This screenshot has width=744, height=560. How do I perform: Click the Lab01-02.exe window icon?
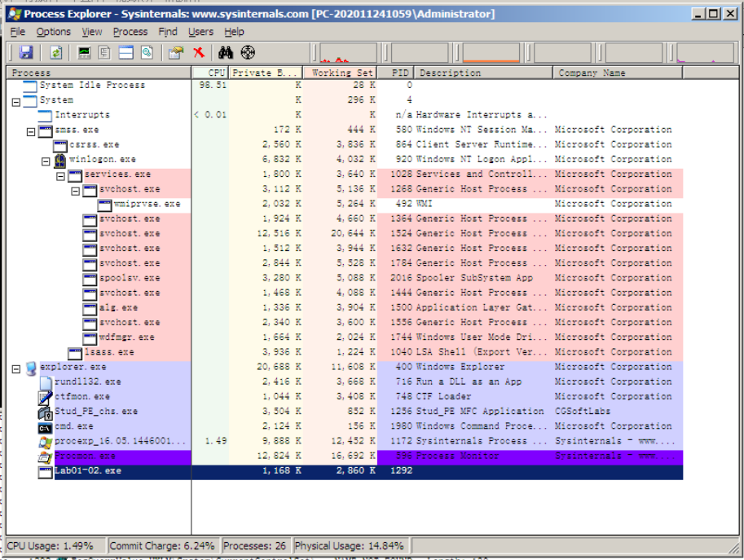[45, 472]
